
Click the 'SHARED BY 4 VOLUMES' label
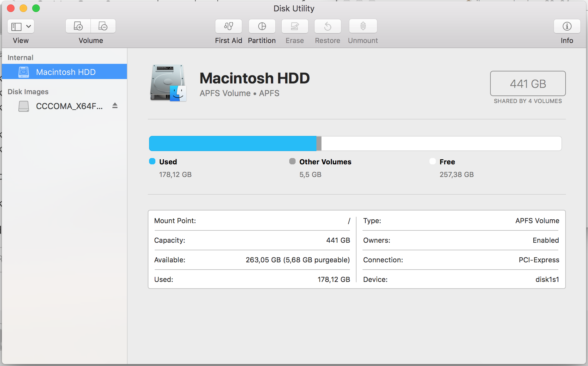[x=528, y=101]
